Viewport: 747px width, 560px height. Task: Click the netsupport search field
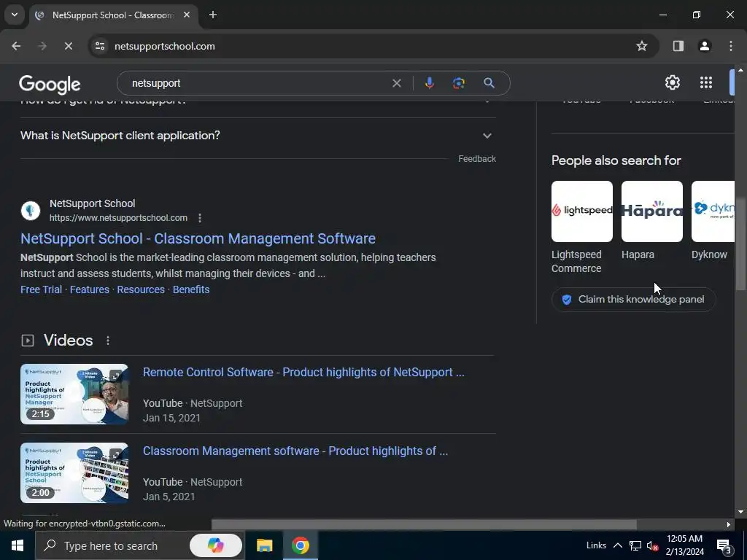258,83
